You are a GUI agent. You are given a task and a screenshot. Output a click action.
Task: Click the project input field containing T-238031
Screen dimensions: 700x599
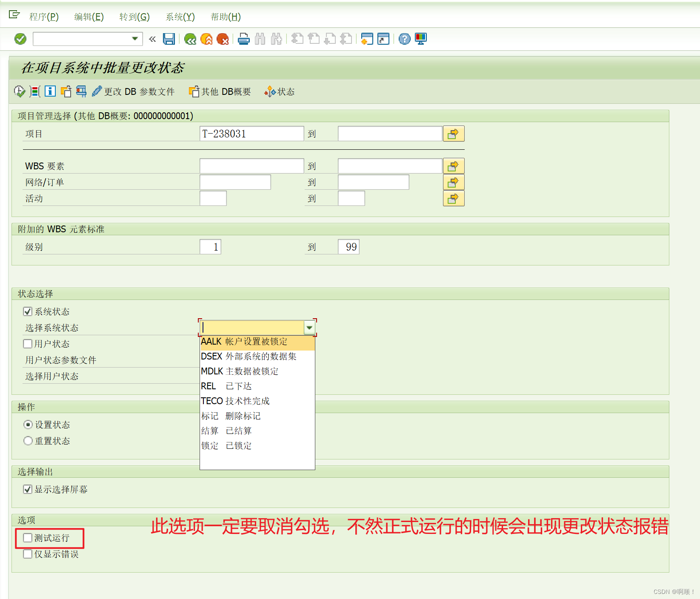251,133
